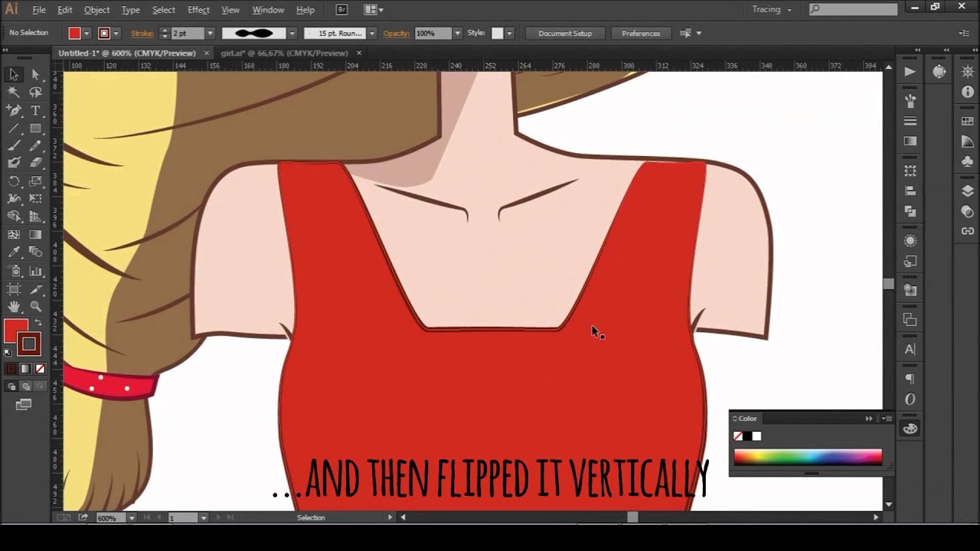Activate the Direct Selection tool

point(35,74)
